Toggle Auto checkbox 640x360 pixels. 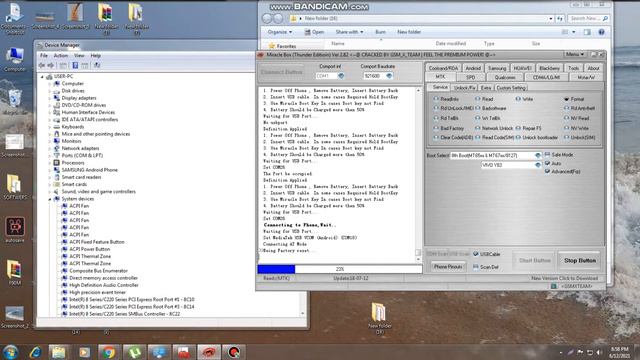coord(547,163)
